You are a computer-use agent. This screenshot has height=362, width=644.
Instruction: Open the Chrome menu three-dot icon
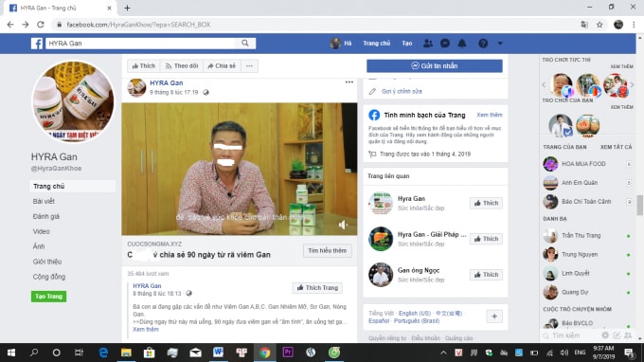click(634, 25)
